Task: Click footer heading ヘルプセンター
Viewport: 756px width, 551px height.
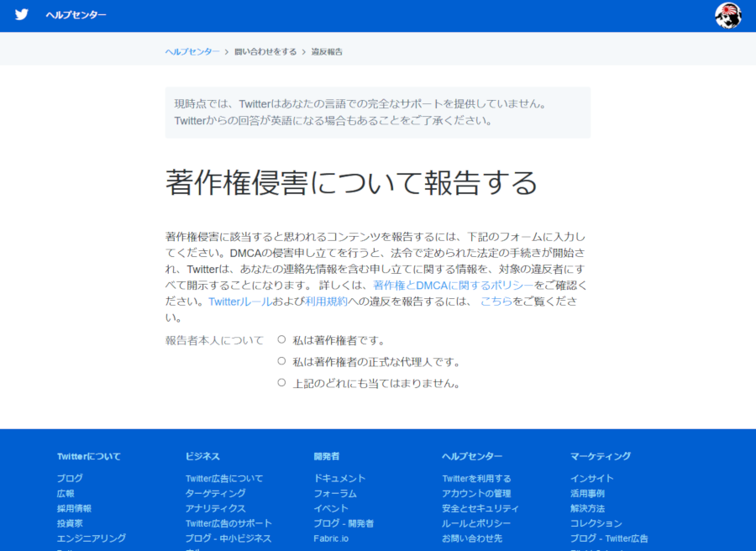Action: point(472,457)
